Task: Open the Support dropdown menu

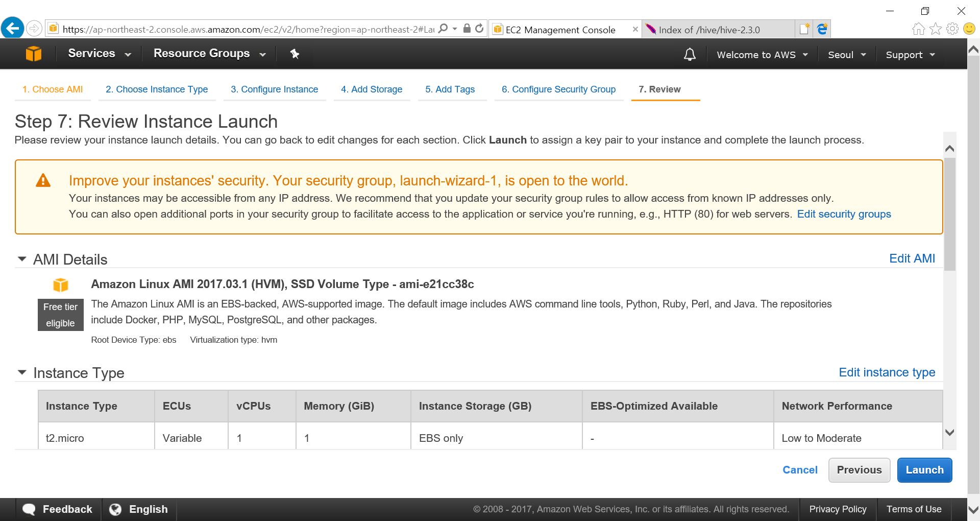Action: (x=910, y=55)
